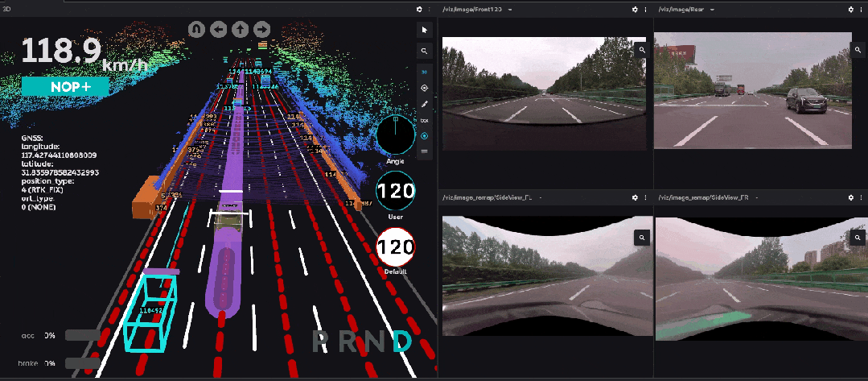Click the Rear camera image

tap(753, 90)
